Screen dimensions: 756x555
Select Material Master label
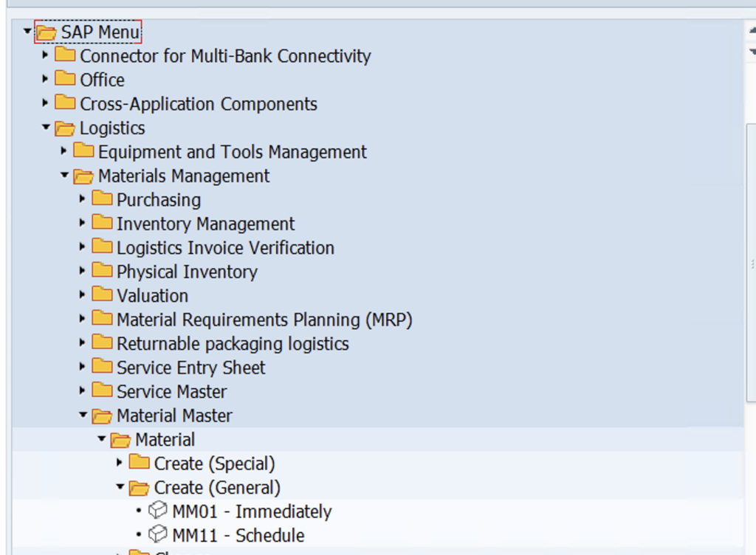click(x=174, y=416)
